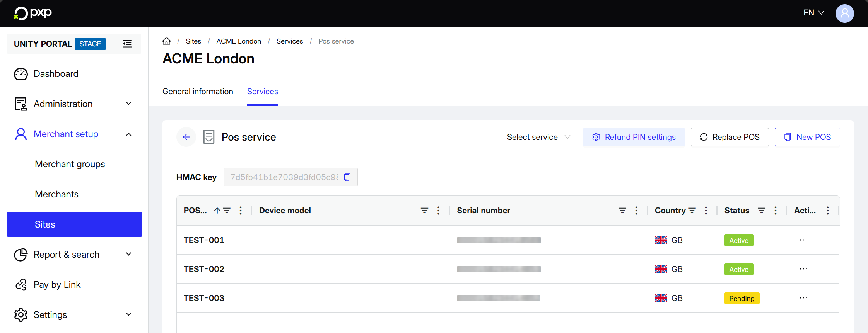Filter the Device model column
The width and height of the screenshot is (868, 333).
click(424, 211)
